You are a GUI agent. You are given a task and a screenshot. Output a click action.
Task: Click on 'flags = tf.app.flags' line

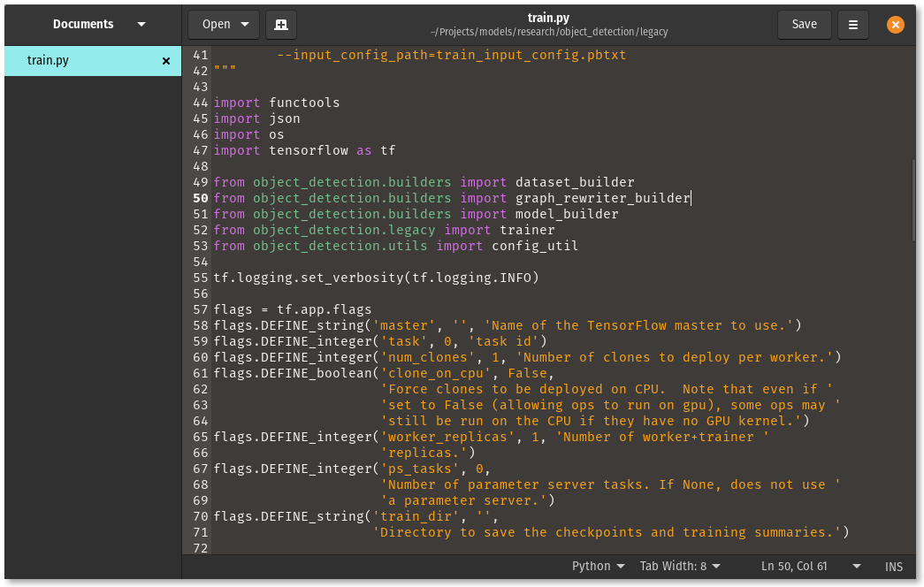point(293,309)
